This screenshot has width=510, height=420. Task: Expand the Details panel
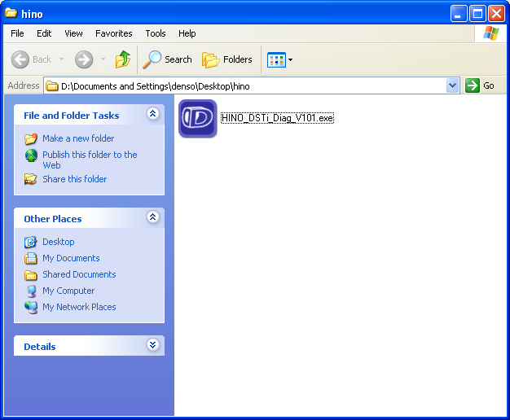click(x=153, y=344)
